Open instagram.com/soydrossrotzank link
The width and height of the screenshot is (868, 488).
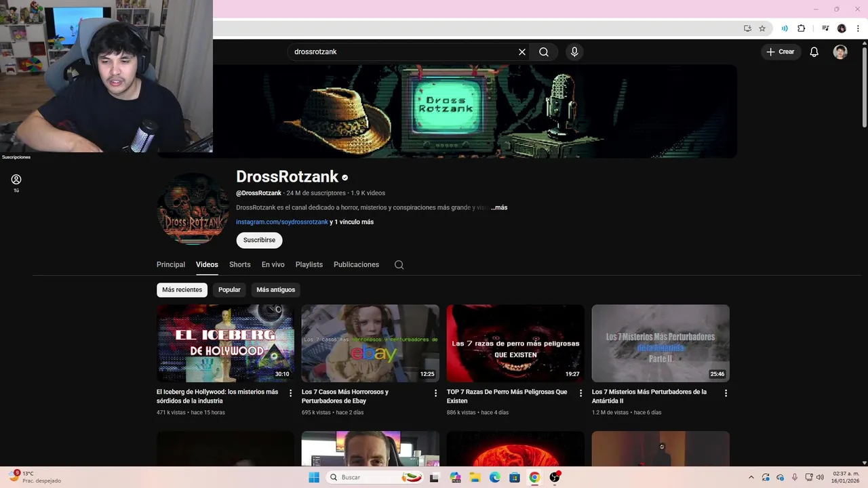click(x=282, y=222)
